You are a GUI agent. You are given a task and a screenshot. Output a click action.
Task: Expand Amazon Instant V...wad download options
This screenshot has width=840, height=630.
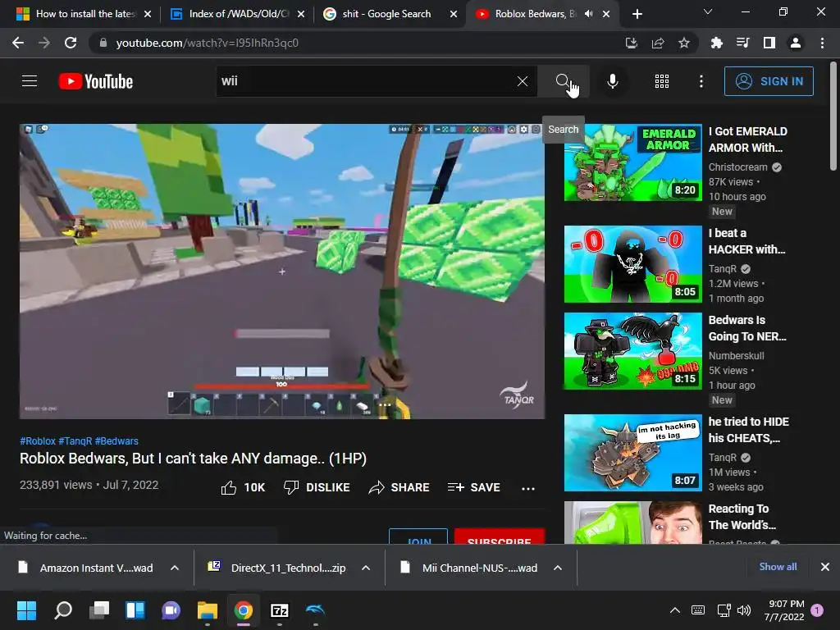pyautogui.click(x=175, y=568)
